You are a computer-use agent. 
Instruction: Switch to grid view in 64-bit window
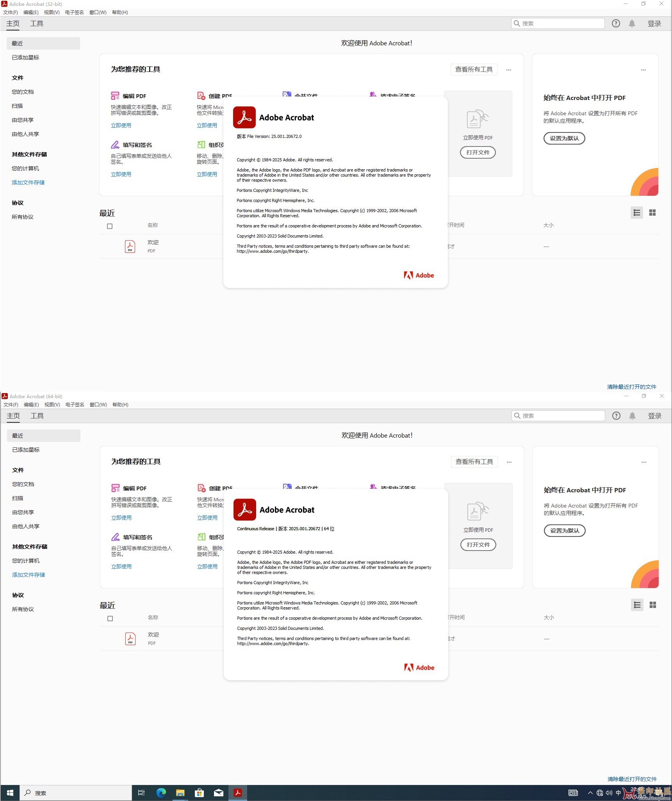652,605
